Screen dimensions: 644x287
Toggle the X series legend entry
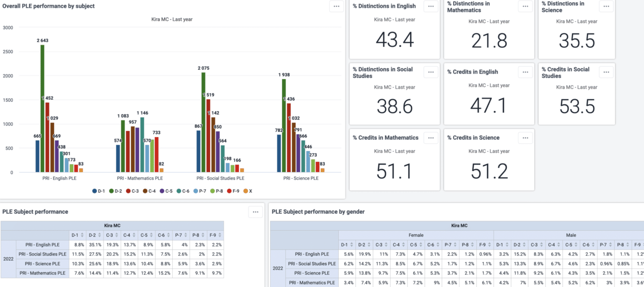click(248, 191)
